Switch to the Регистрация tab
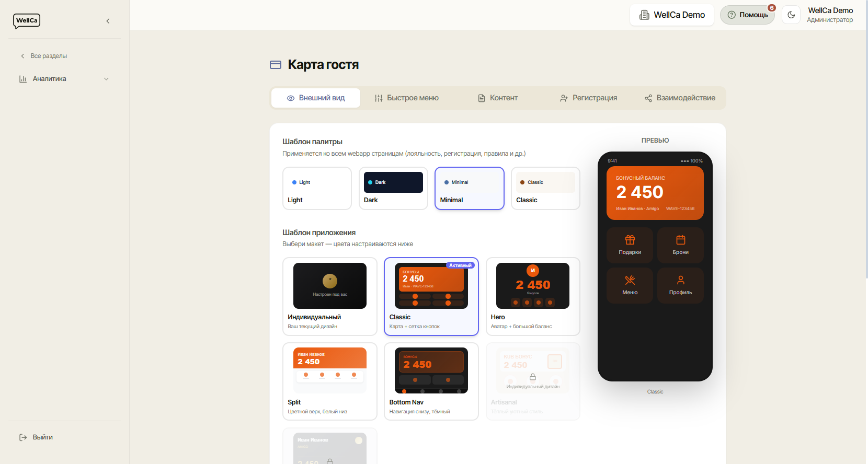Screen dimensions: 868x464 (x=589, y=98)
